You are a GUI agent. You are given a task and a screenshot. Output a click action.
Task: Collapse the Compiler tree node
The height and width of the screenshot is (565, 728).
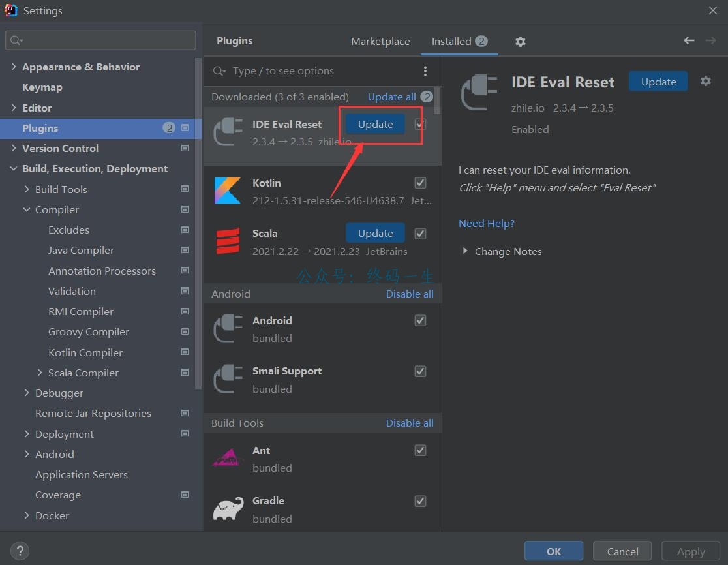pos(27,209)
